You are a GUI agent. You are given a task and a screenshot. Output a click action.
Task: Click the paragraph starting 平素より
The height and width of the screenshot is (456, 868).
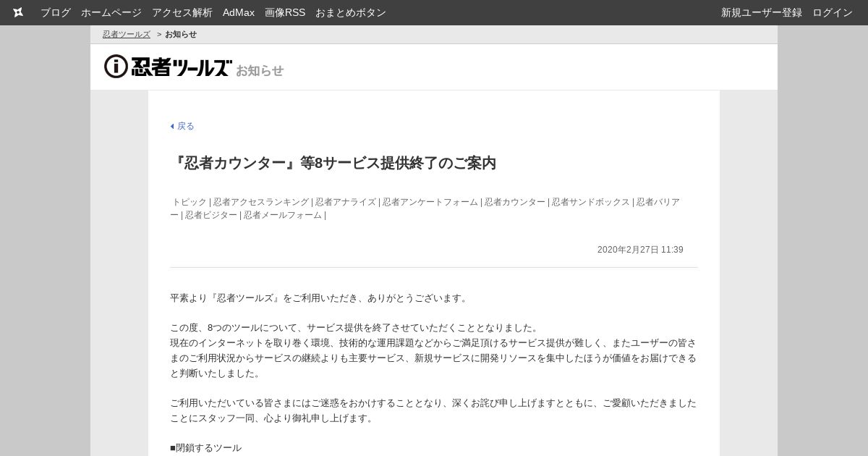pyautogui.click(x=320, y=298)
